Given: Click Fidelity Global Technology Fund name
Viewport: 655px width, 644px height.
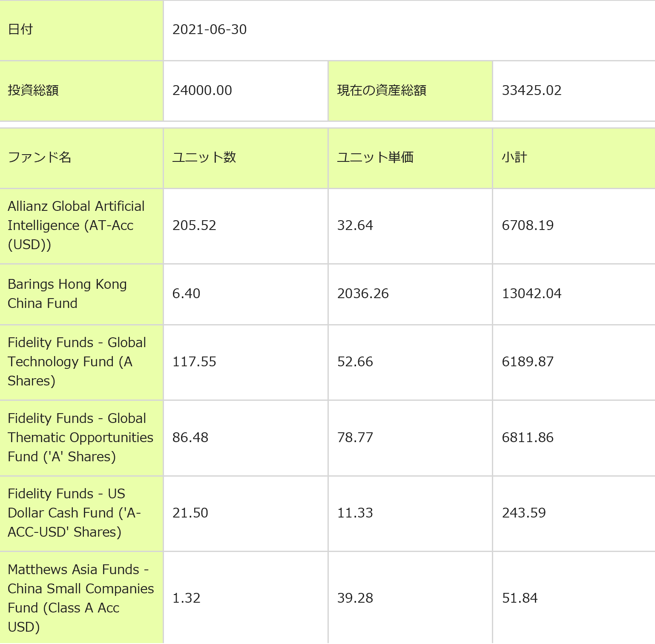Looking at the screenshot, I should 77,362.
